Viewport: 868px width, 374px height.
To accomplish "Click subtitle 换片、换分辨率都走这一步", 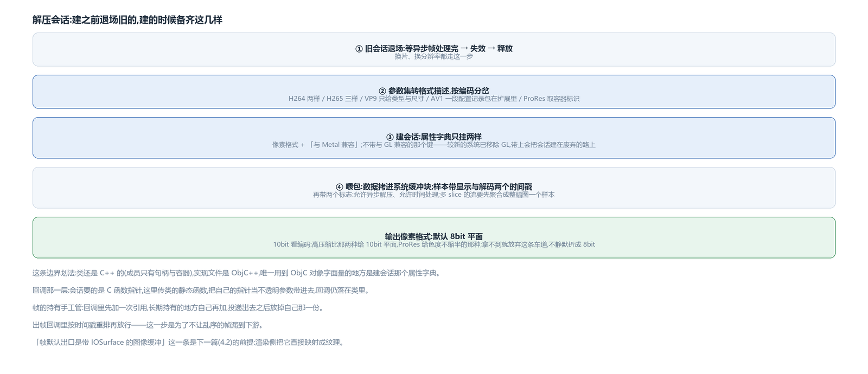I will tap(434, 56).
